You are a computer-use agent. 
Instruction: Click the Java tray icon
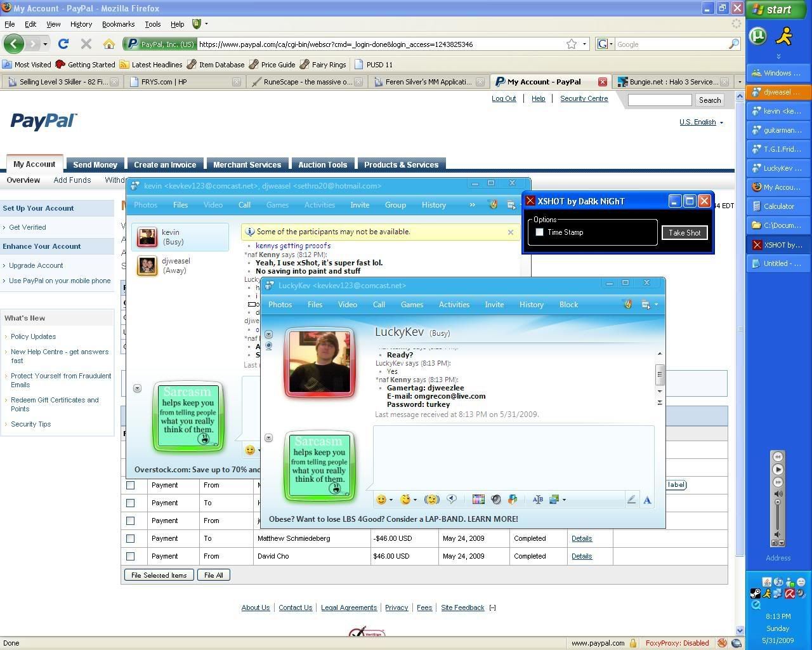coord(766,582)
